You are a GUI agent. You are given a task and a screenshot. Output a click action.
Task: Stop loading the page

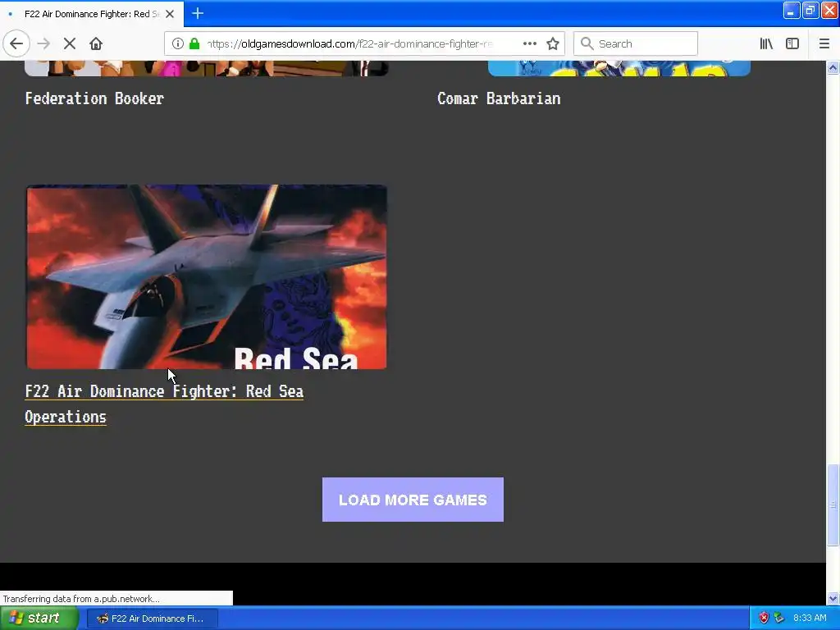click(x=70, y=43)
